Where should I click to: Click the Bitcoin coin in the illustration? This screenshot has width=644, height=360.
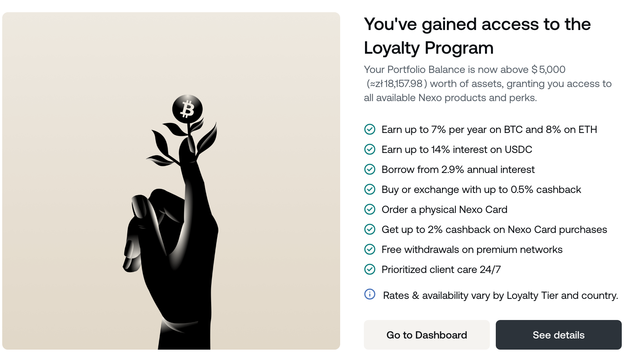(187, 109)
